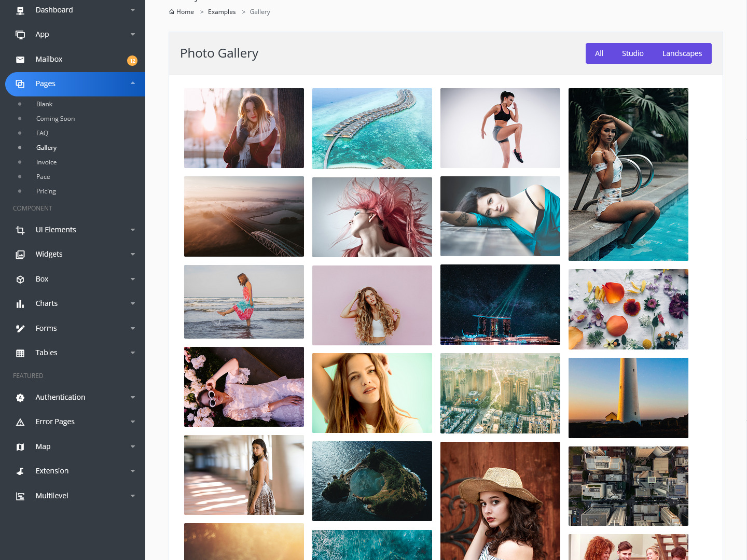Screen dimensions: 747x560
Task: Open the Mailbox menu label
Action: [x=49, y=59]
